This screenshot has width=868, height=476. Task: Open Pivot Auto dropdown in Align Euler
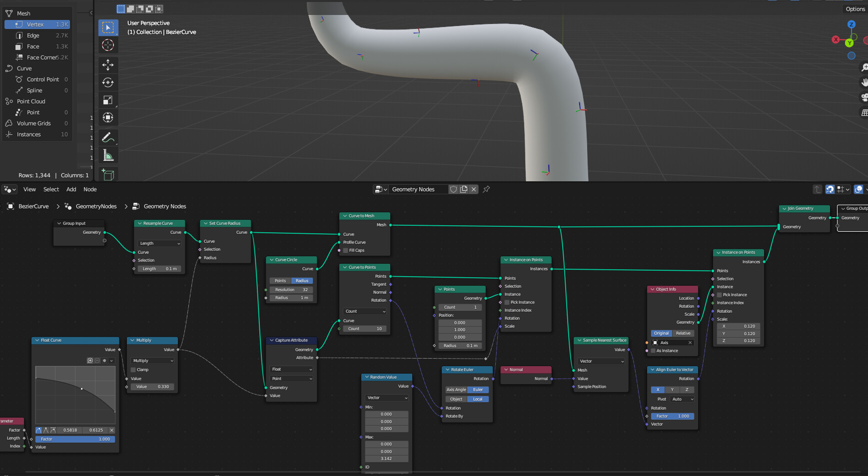click(683, 399)
